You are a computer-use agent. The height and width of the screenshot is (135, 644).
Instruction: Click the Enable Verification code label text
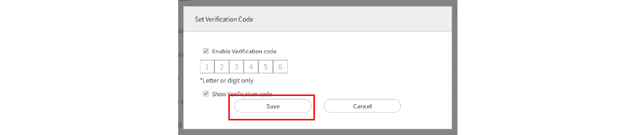[x=244, y=51]
